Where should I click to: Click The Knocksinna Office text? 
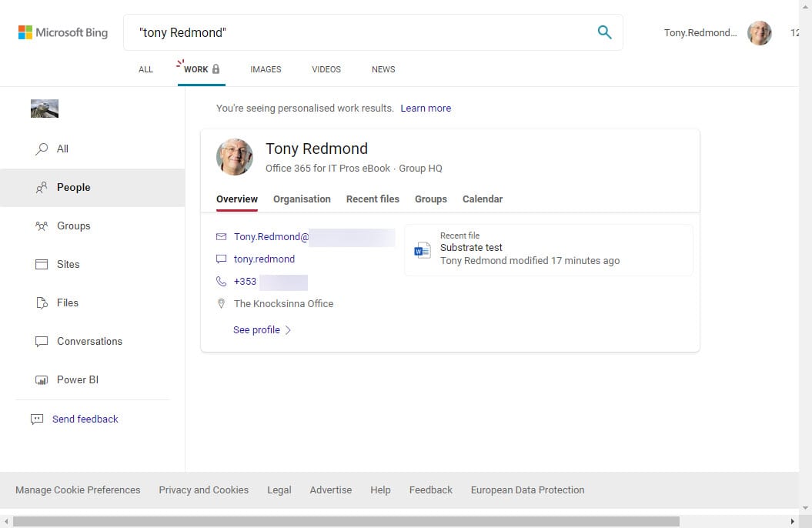click(x=283, y=304)
